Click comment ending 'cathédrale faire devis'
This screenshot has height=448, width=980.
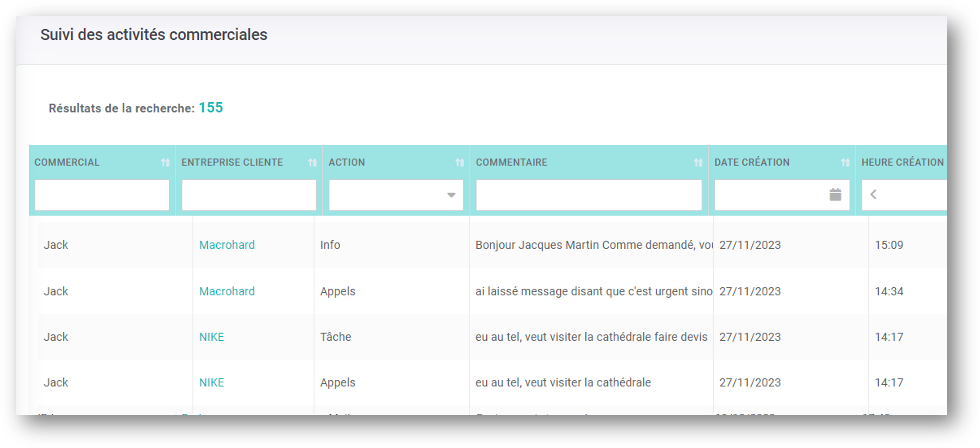pyautogui.click(x=592, y=337)
